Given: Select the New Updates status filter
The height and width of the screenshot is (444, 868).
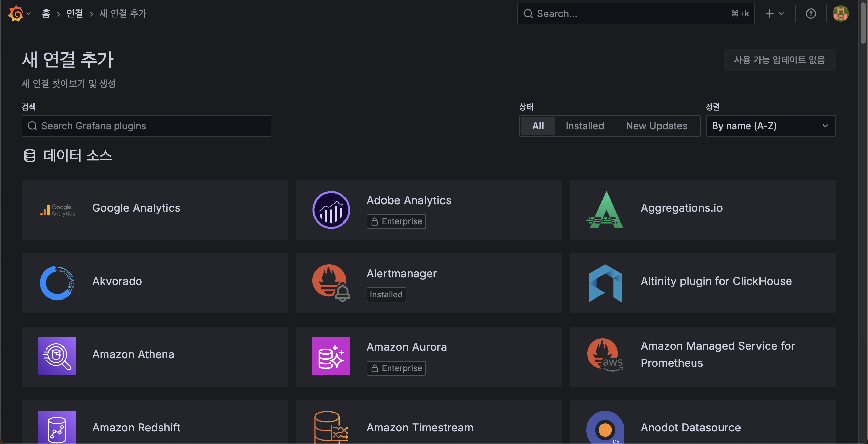Looking at the screenshot, I should point(656,126).
